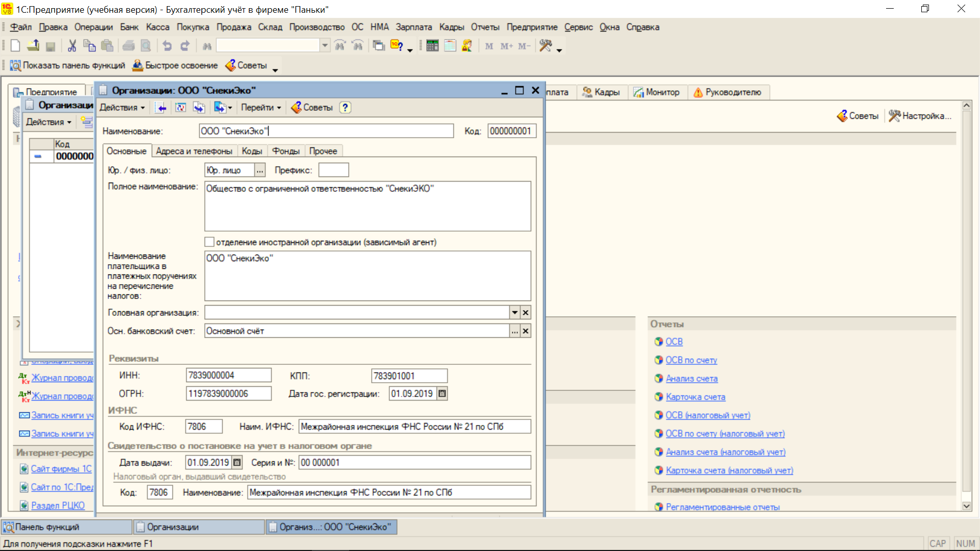Click the Cut scissors icon
The width and height of the screenshot is (980, 551).
72,46
